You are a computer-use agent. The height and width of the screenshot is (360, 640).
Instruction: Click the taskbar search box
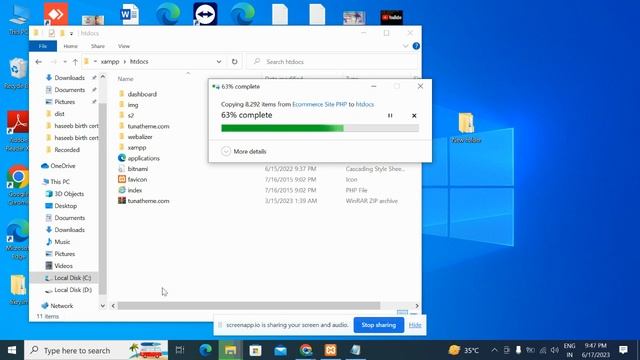pos(96,350)
